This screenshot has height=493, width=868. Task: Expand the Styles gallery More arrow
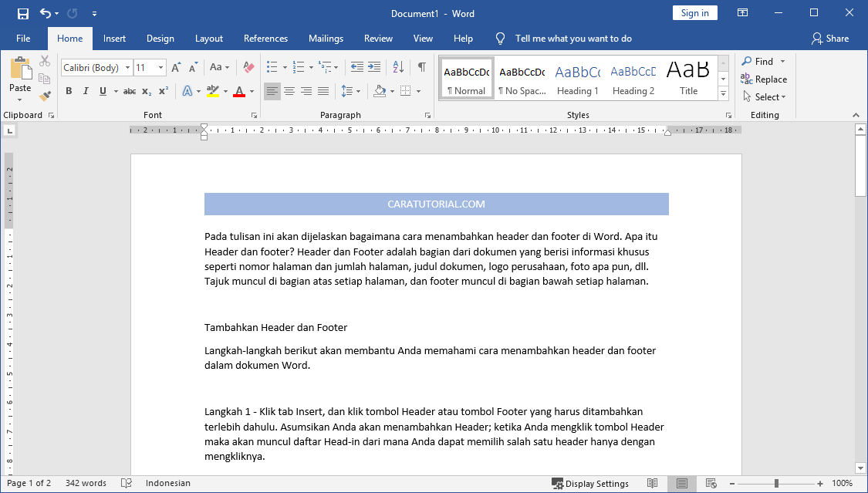[x=723, y=94]
